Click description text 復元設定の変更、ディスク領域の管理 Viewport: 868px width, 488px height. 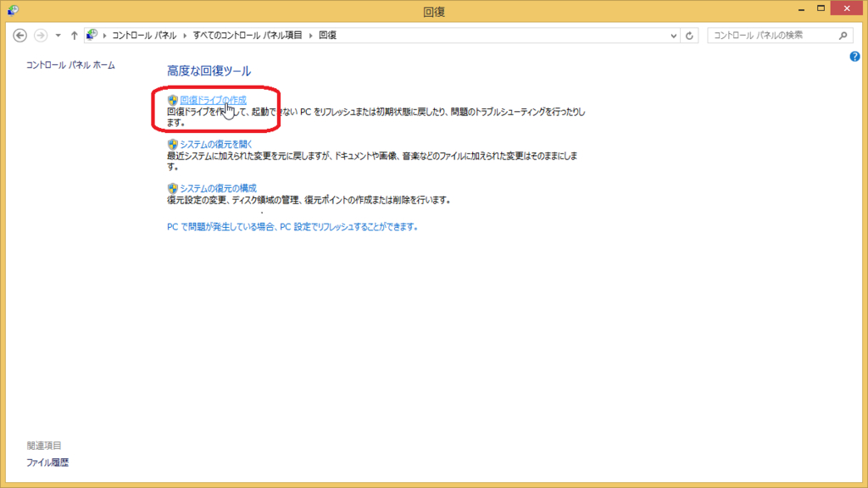(309, 200)
